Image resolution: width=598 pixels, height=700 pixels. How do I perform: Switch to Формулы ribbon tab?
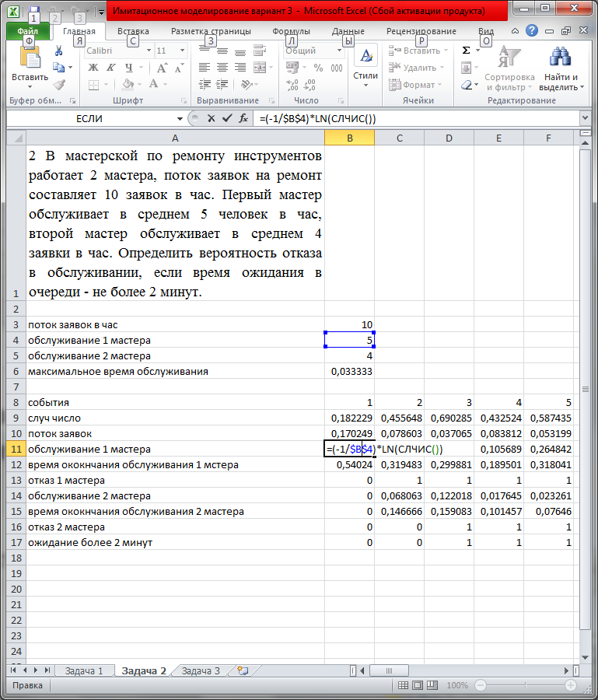click(x=291, y=31)
